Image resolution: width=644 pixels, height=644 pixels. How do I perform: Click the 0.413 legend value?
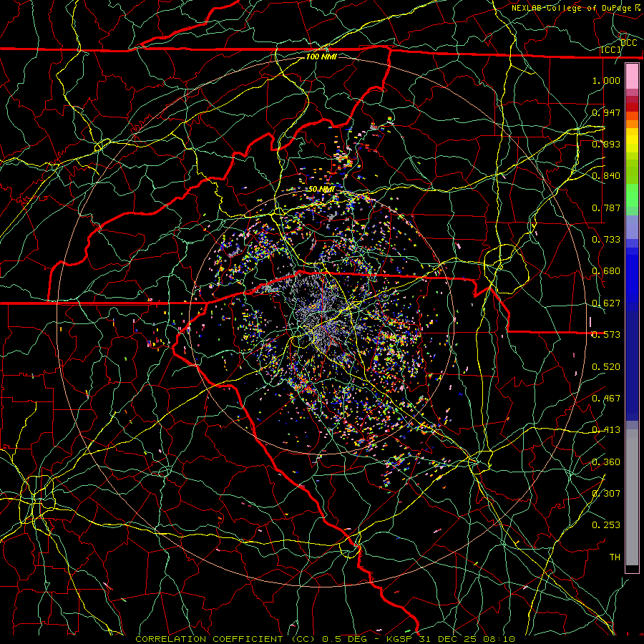pyautogui.click(x=606, y=430)
